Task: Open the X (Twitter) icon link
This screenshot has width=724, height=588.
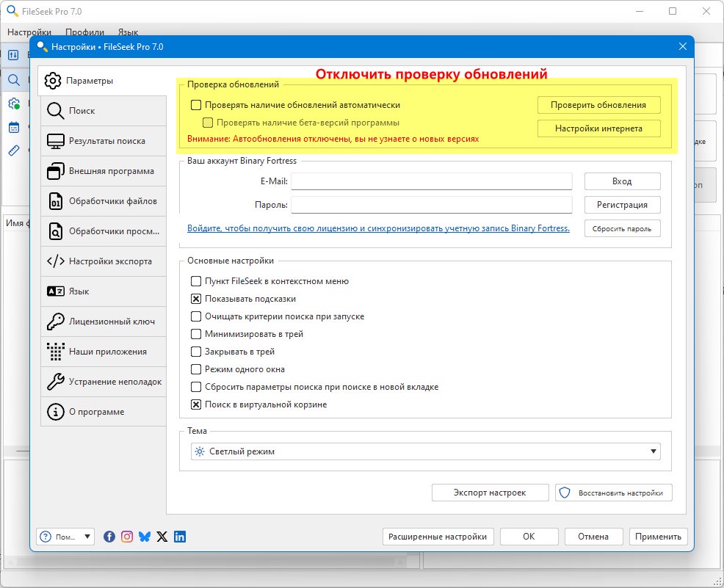Action: click(x=162, y=537)
